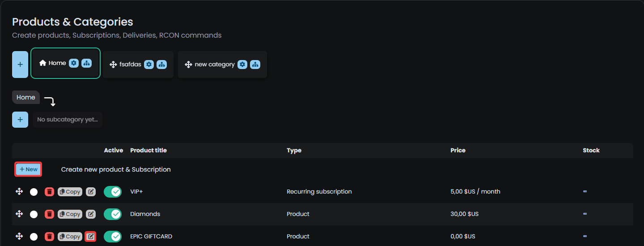The image size is (644, 246).
Task: Click the Products & Categories heading
Action: click(x=72, y=22)
